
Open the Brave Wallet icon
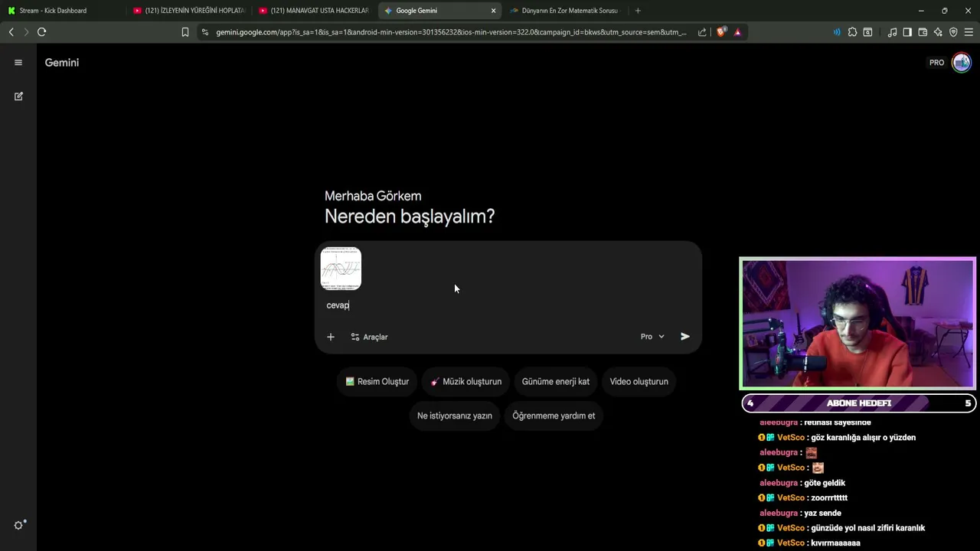pos(923,32)
